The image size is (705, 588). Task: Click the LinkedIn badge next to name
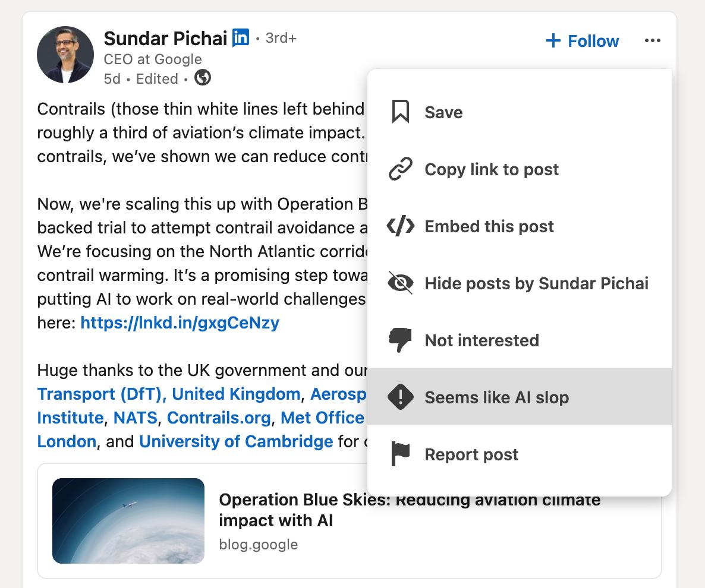241,38
